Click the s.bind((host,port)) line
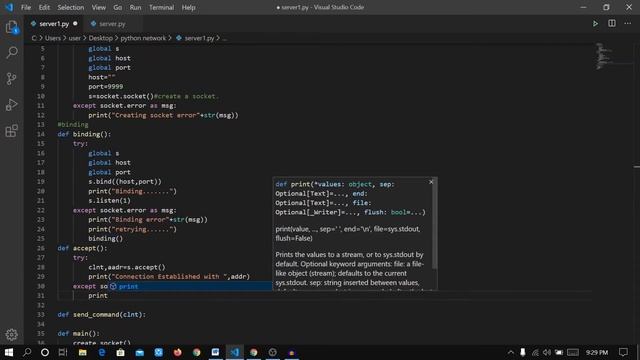 124,182
